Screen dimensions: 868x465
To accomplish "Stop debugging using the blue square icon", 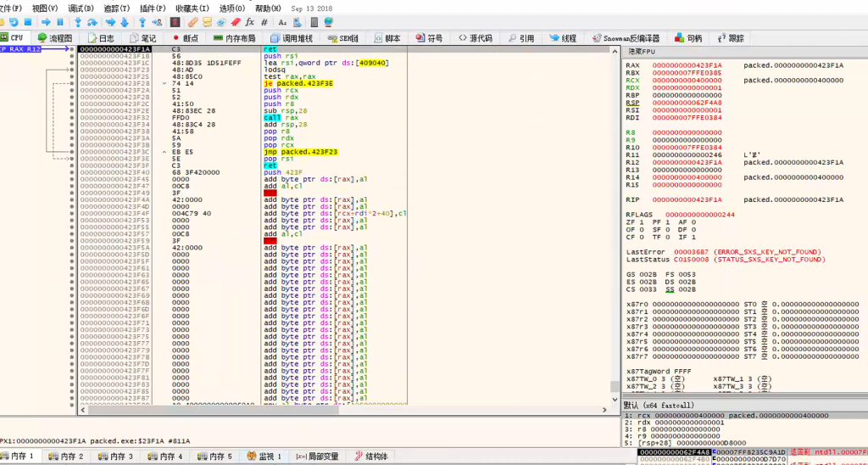I will click(x=28, y=22).
